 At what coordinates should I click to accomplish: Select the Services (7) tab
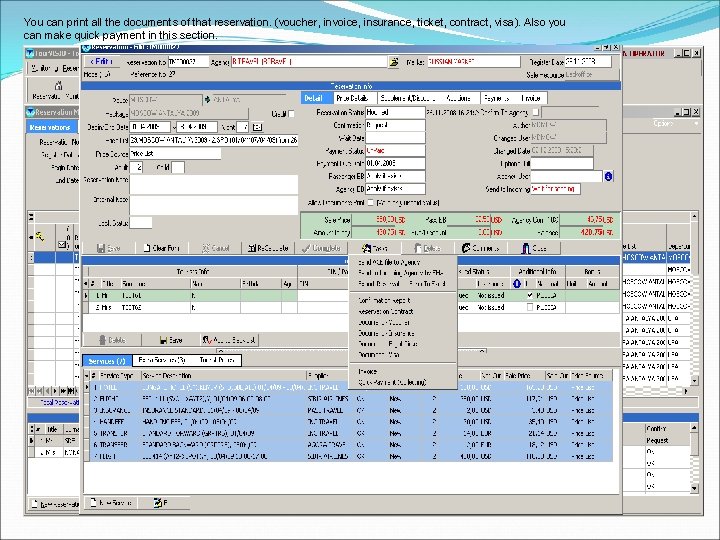pyautogui.click(x=107, y=360)
